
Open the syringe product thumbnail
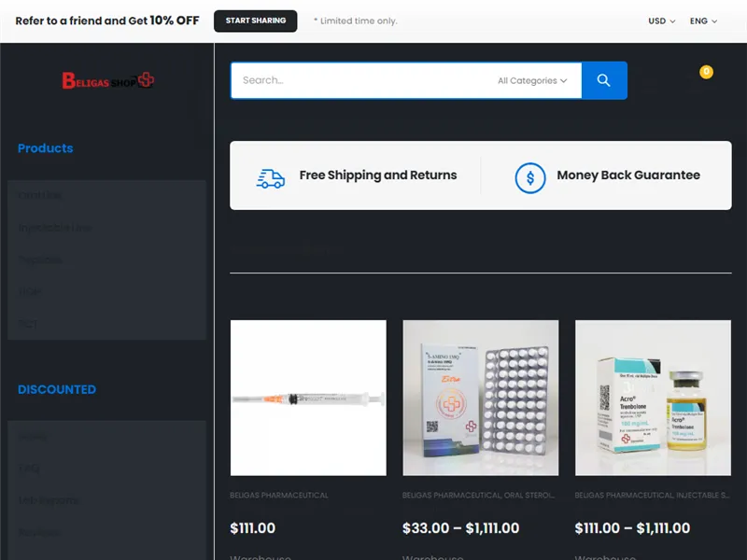point(308,398)
